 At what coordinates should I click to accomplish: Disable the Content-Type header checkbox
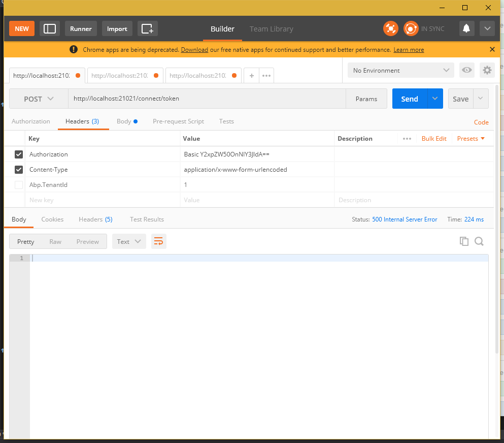pyautogui.click(x=19, y=169)
